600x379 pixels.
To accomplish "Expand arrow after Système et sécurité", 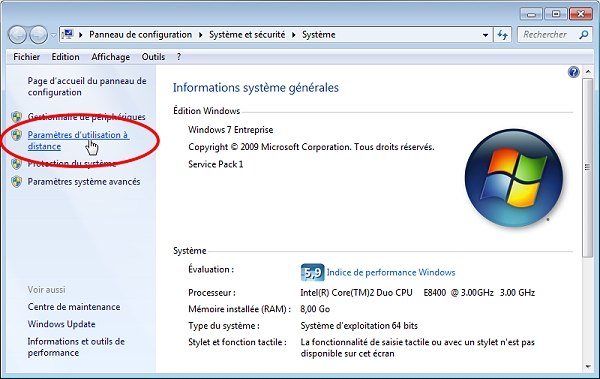I will (294, 35).
